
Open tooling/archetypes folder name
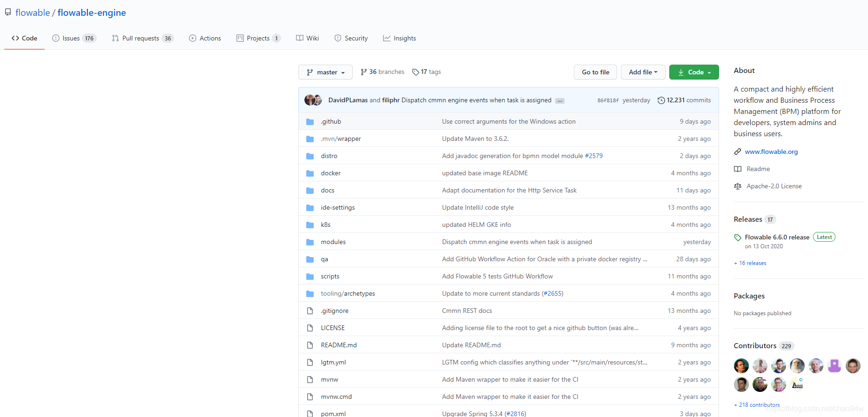[x=348, y=294]
